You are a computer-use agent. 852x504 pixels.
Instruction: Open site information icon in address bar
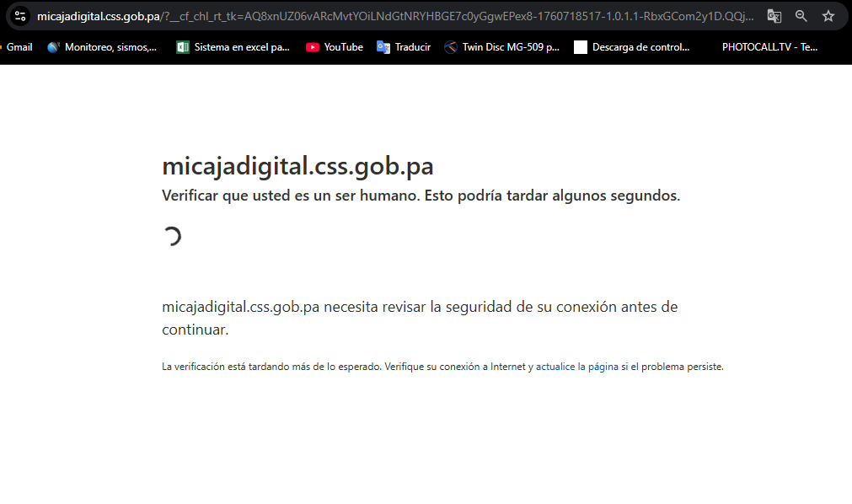(x=20, y=16)
